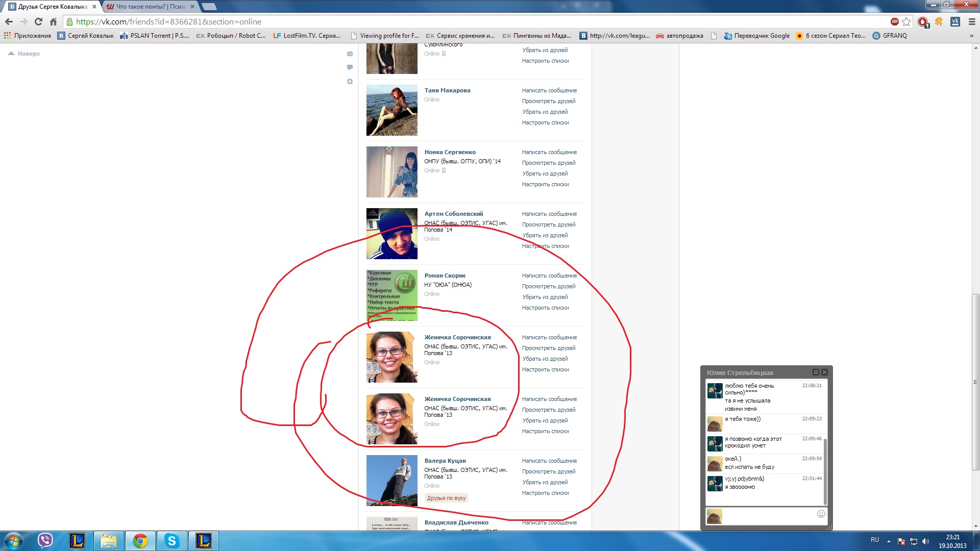Show hidden system tray icons arrow
This screenshot has width=980, height=551.
click(889, 541)
